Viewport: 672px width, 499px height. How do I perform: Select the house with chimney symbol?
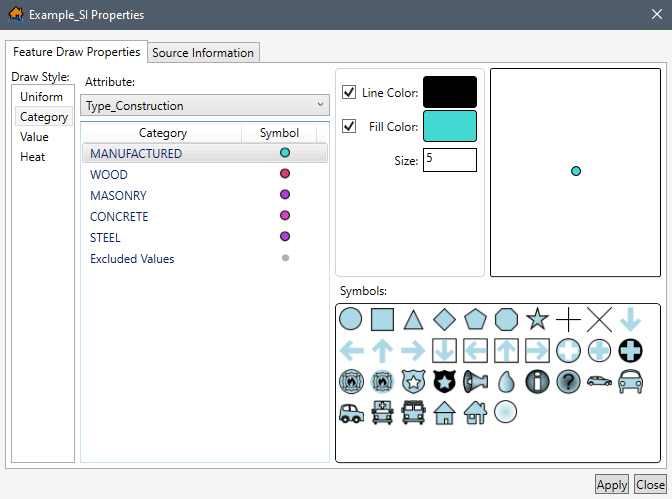pos(475,413)
